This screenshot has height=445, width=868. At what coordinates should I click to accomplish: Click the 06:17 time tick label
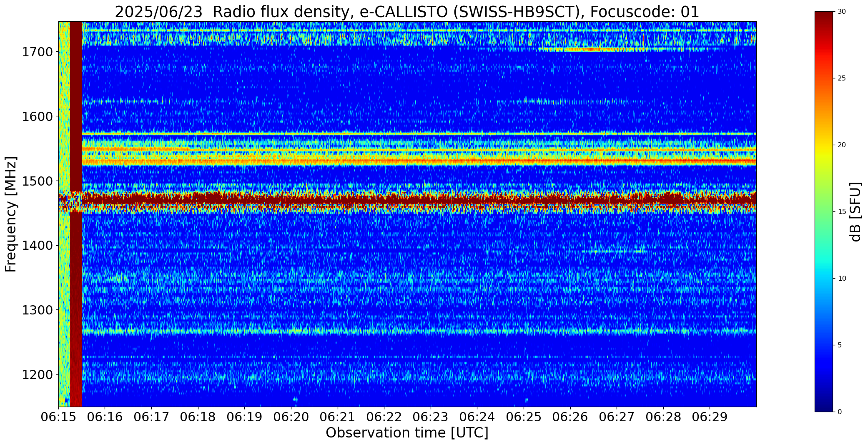(x=151, y=417)
